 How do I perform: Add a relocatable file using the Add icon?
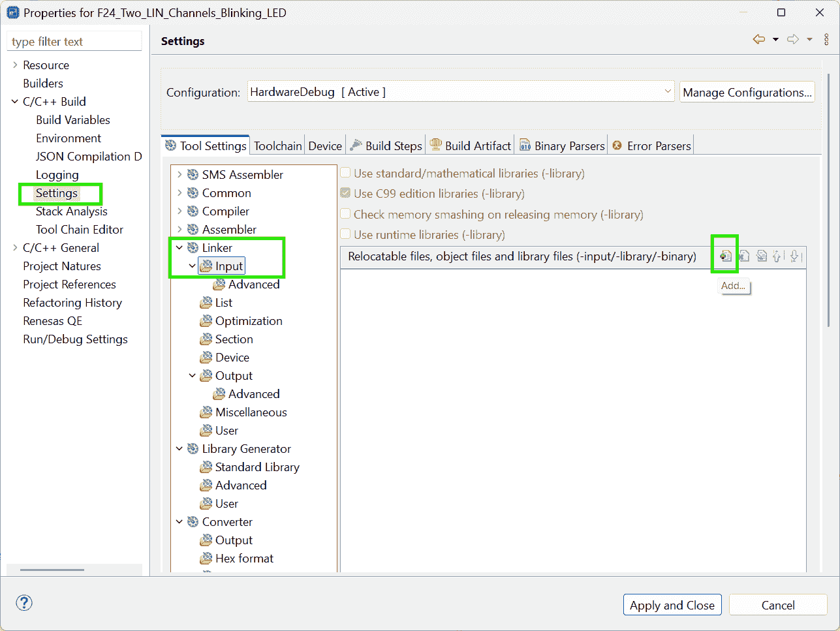724,256
